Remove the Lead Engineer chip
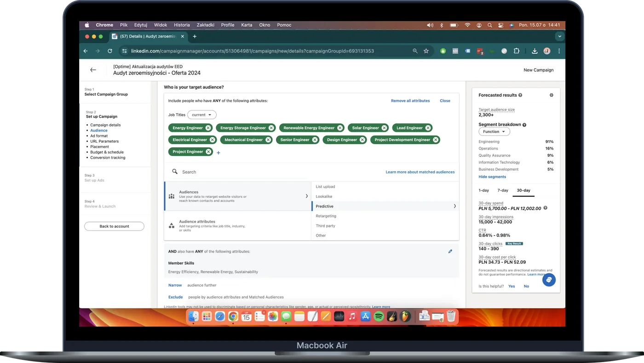The image size is (644, 363). click(x=428, y=128)
